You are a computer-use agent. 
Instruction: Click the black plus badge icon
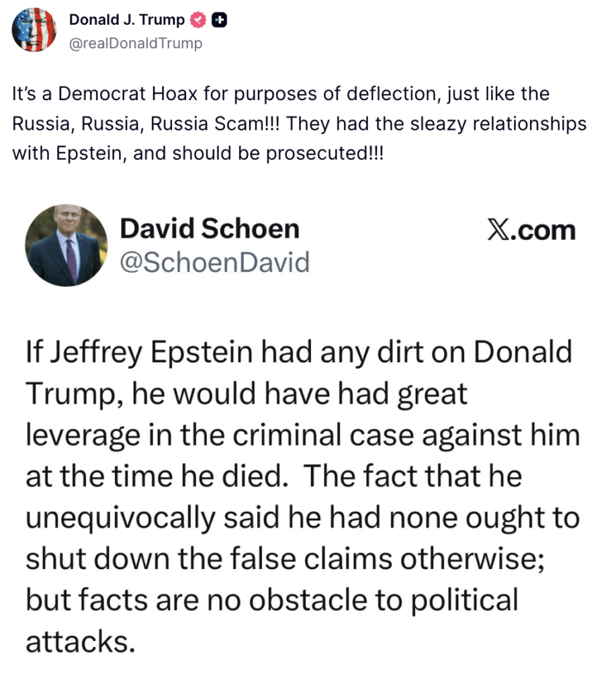[218, 21]
